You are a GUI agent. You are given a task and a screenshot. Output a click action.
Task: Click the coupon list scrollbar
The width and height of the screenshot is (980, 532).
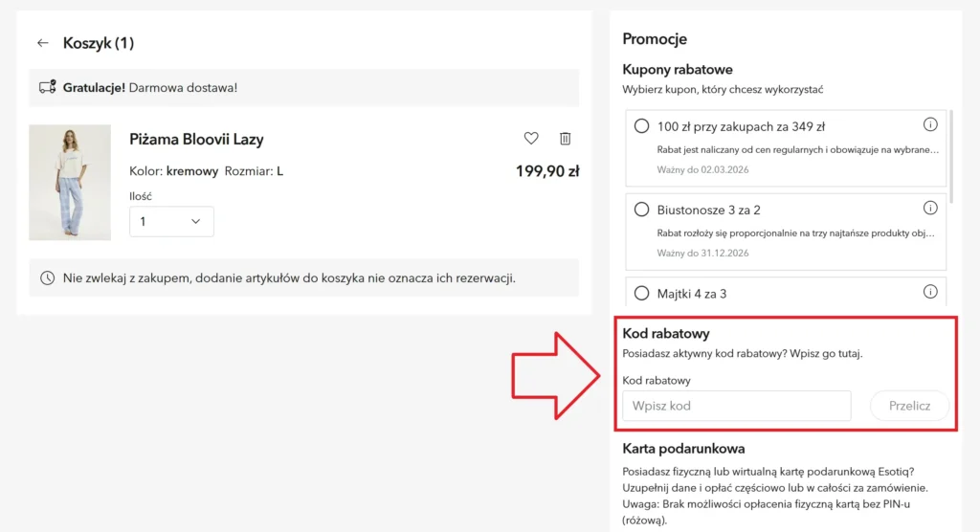[951, 156]
